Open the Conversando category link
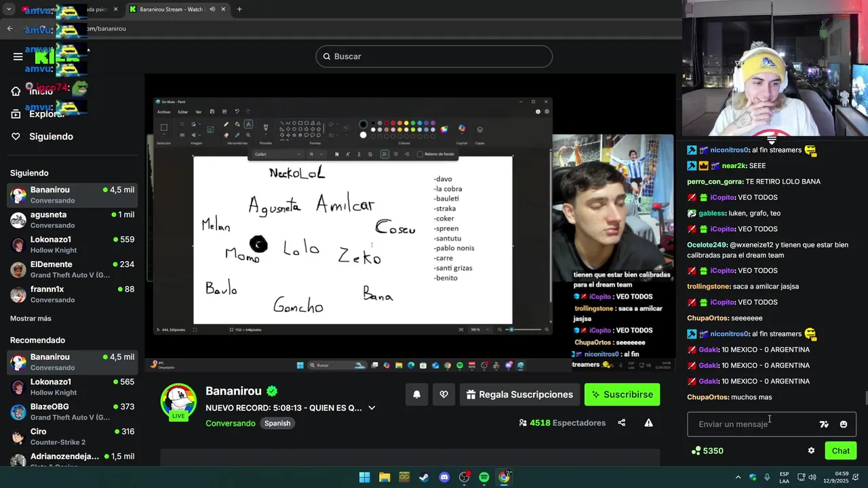This screenshot has height=488, width=868. [231, 423]
